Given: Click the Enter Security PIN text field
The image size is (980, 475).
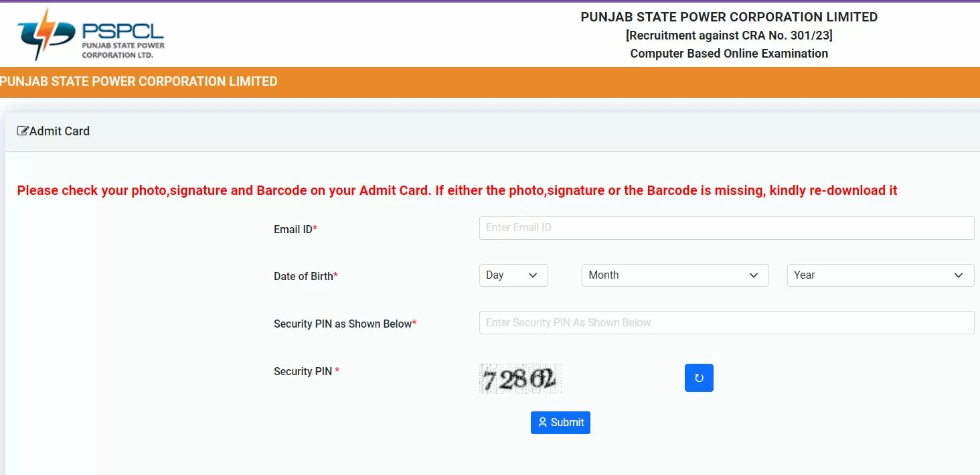Looking at the screenshot, I should (726, 323).
